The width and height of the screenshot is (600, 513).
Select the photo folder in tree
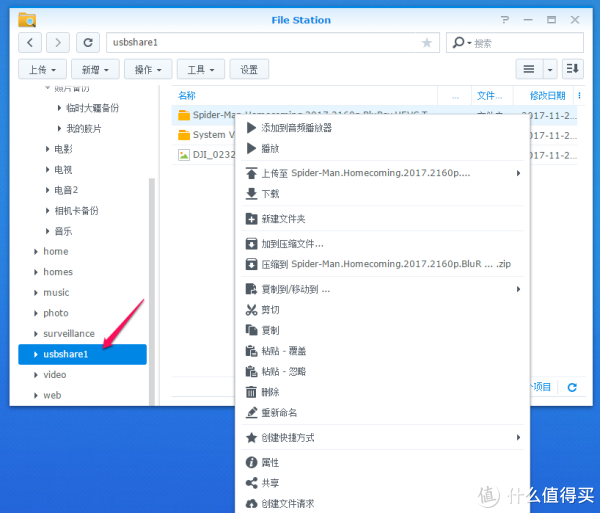(x=56, y=313)
